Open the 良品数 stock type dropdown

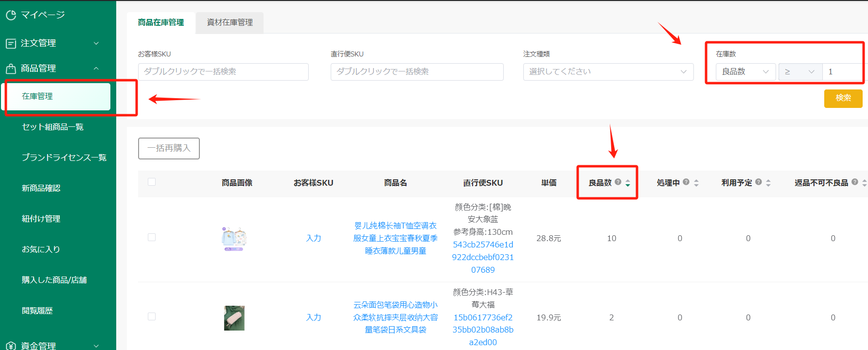(745, 72)
